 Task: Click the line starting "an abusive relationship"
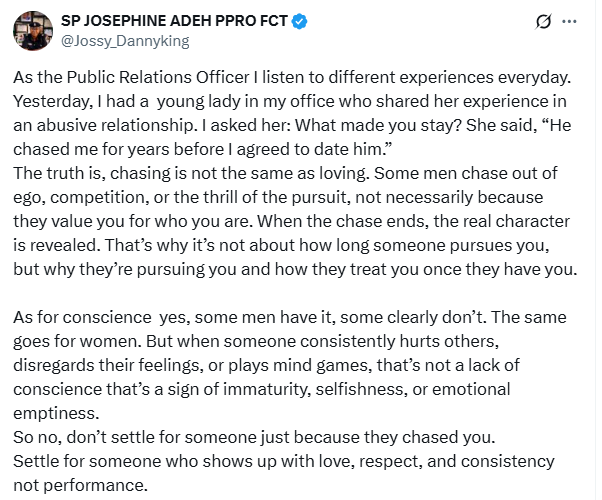click(x=292, y=125)
